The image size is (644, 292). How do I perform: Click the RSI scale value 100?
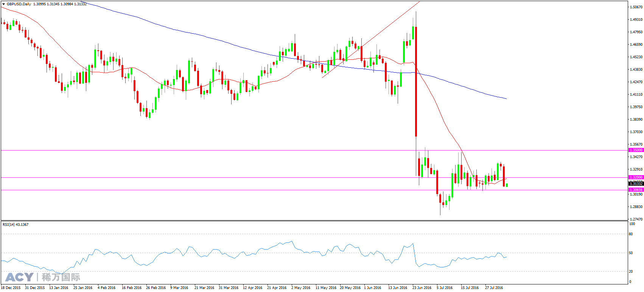click(632, 224)
